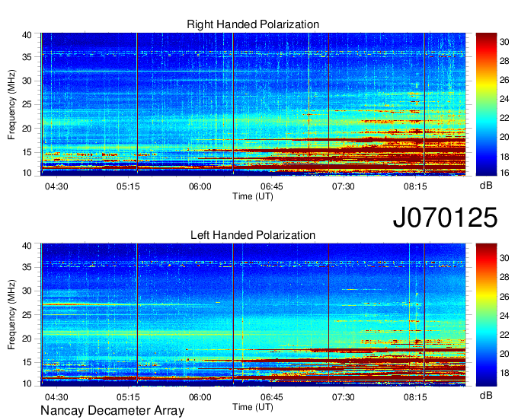Click the 08:15 tick of the right-handed plot

pos(415,186)
